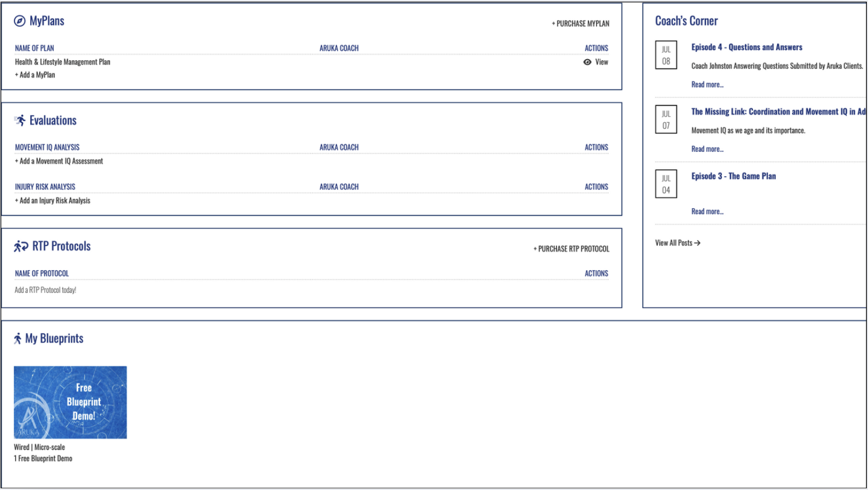The height and width of the screenshot is (490, 868).
Task: Click the Evaluations running figure icon
Action: [20, 120]
